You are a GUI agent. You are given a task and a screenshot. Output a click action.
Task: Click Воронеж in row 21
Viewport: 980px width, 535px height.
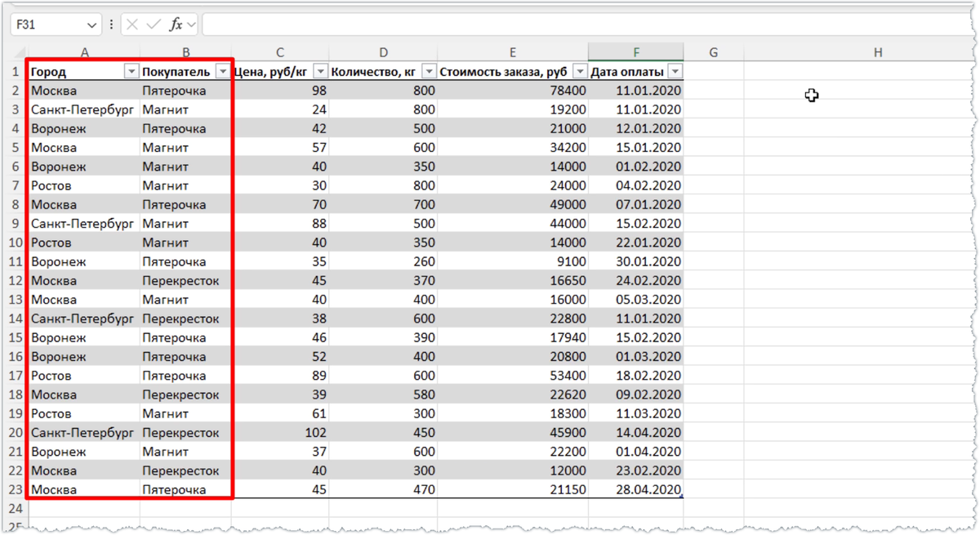pyautogui.click(x=84, y=452)
